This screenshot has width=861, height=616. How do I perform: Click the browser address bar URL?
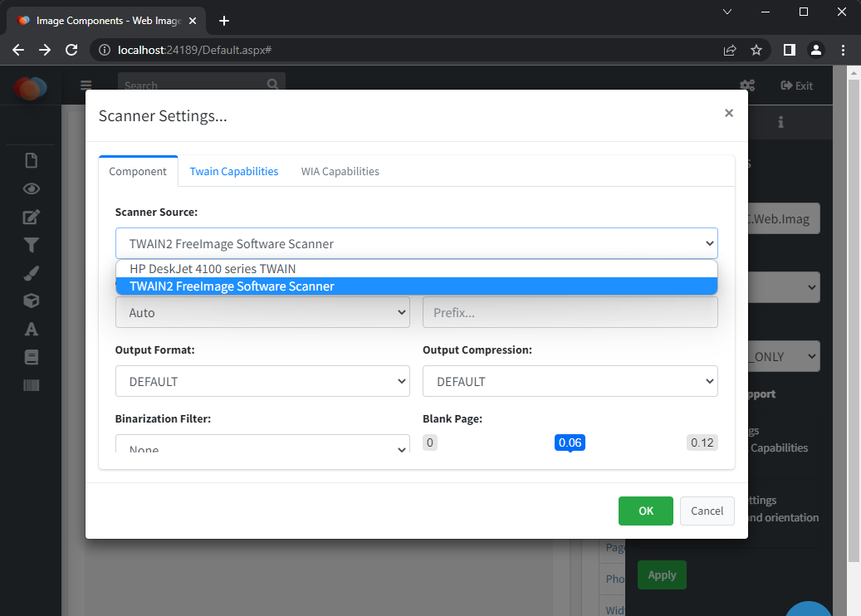(195, 50)
